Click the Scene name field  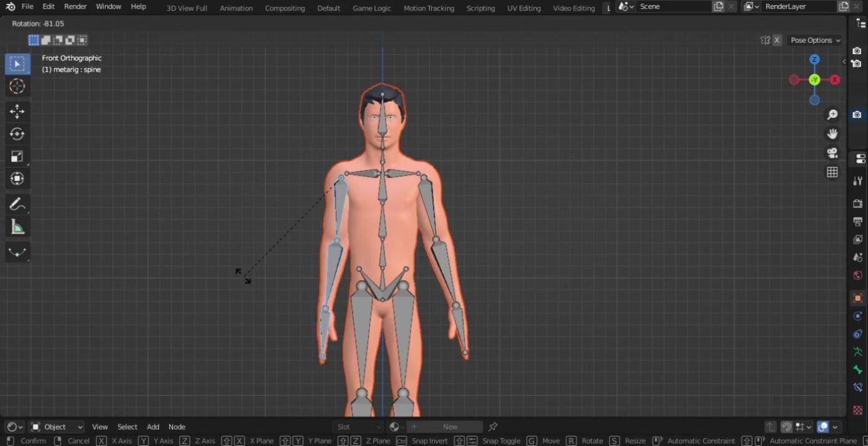point(673,6)
